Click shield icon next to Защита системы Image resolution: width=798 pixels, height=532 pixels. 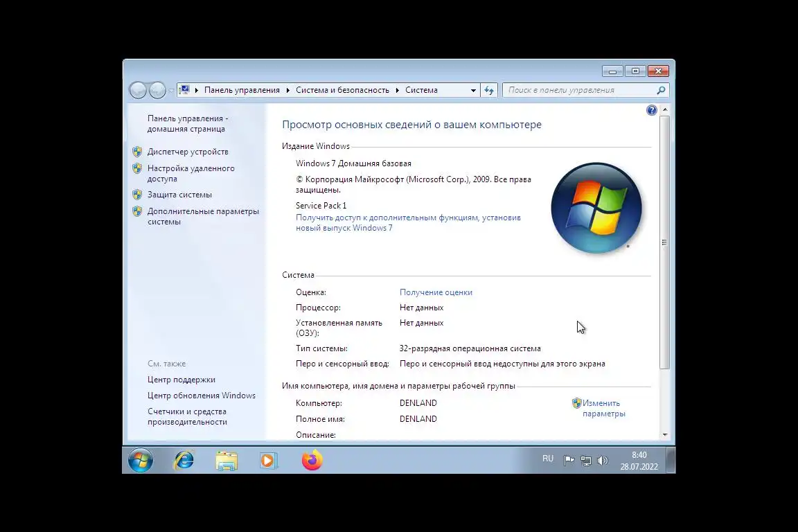tap(137, 195)
